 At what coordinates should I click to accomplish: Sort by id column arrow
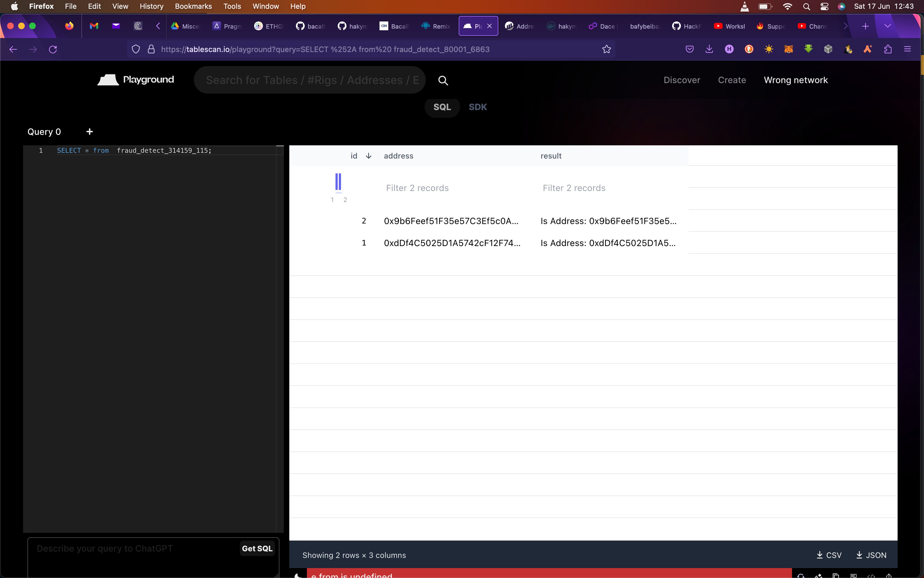point(369,156)
